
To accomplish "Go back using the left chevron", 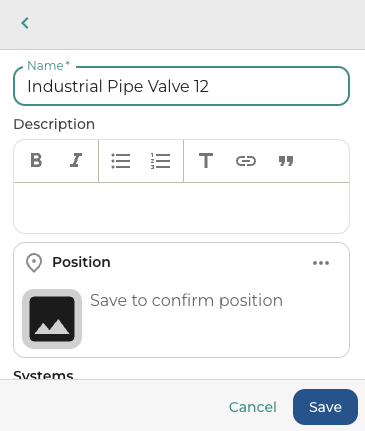I will (x=25, y=23).
